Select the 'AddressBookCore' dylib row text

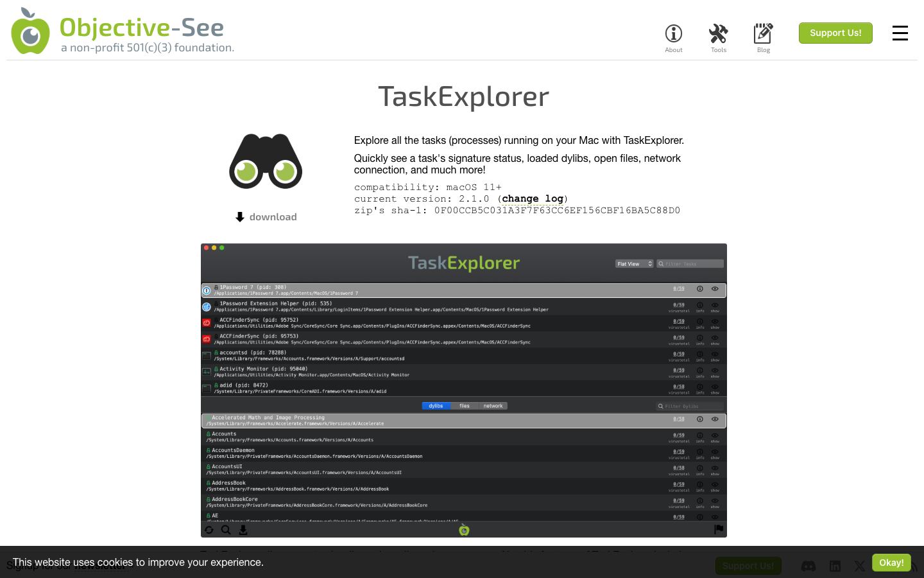pos(235,499)
